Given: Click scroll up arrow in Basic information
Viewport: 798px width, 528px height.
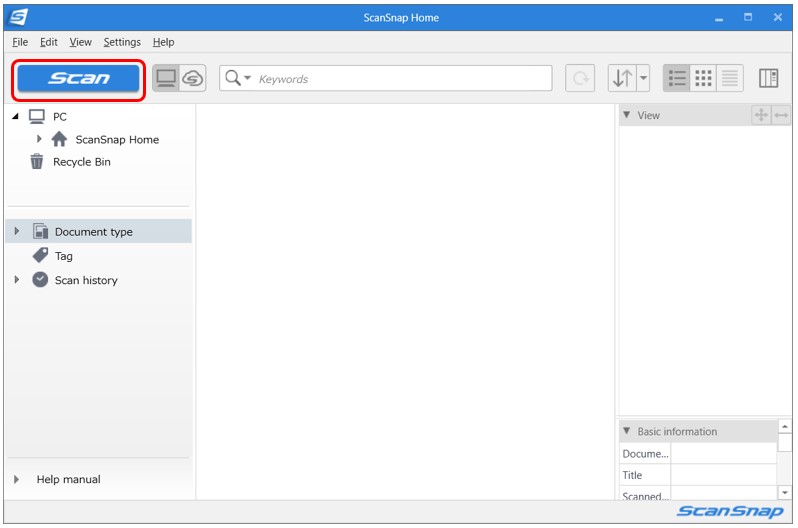Looking at the screenshot, I should click(785, 426).
